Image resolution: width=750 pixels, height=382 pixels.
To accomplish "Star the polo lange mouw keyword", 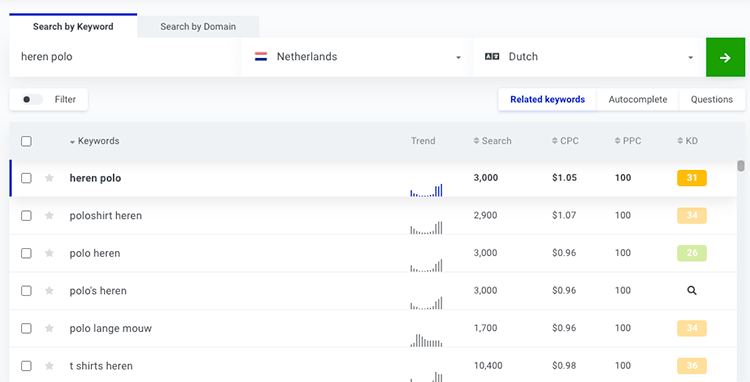I will (x=49, y=328).
